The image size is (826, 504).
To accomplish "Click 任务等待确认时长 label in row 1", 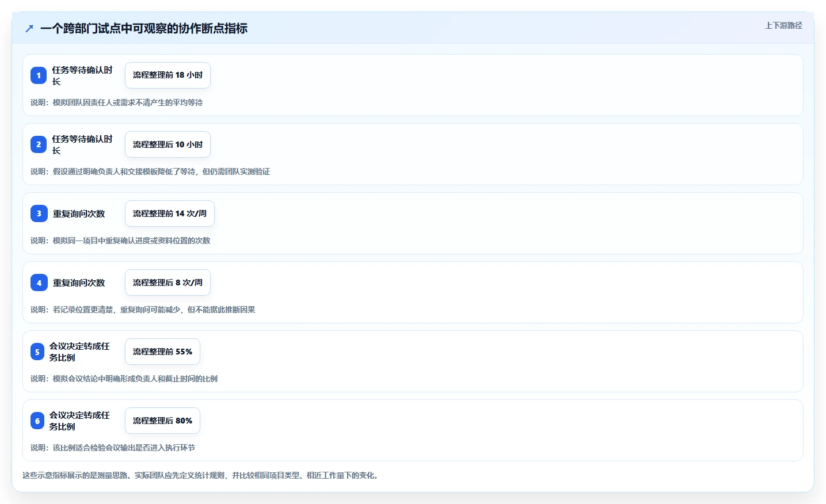I will 82,75.
